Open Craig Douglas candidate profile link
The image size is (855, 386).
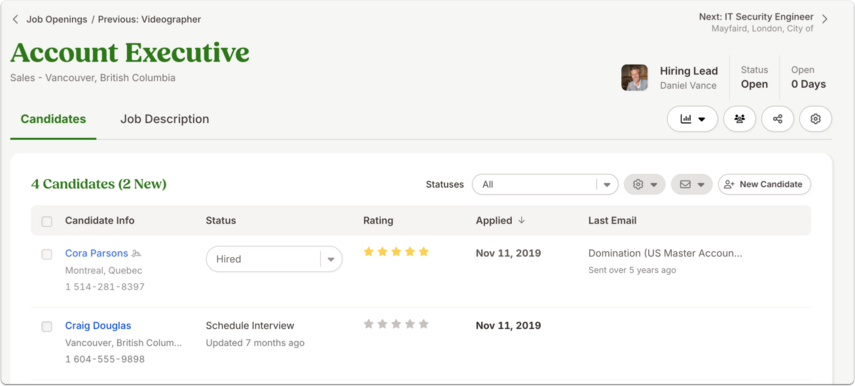[98, 325]
